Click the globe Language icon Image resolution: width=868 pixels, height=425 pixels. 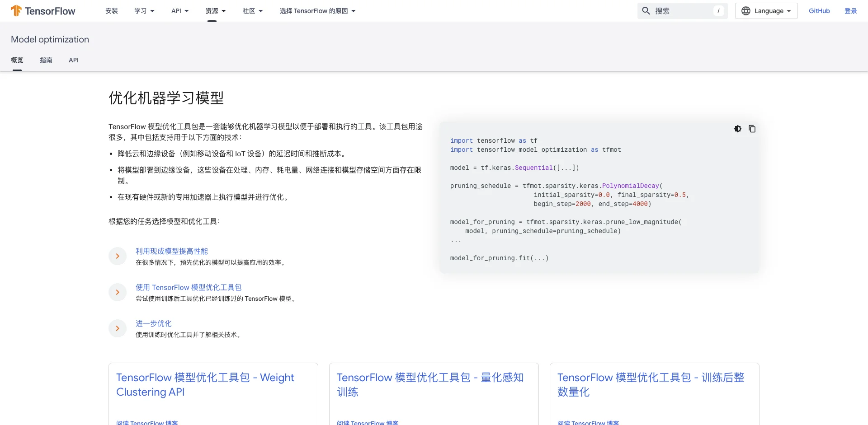(746, 11)
